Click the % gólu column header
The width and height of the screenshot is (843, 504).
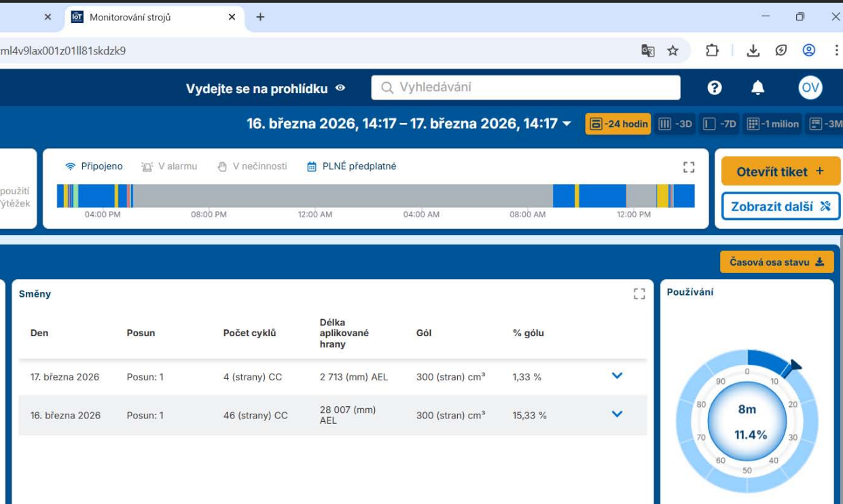pos(528,334)
